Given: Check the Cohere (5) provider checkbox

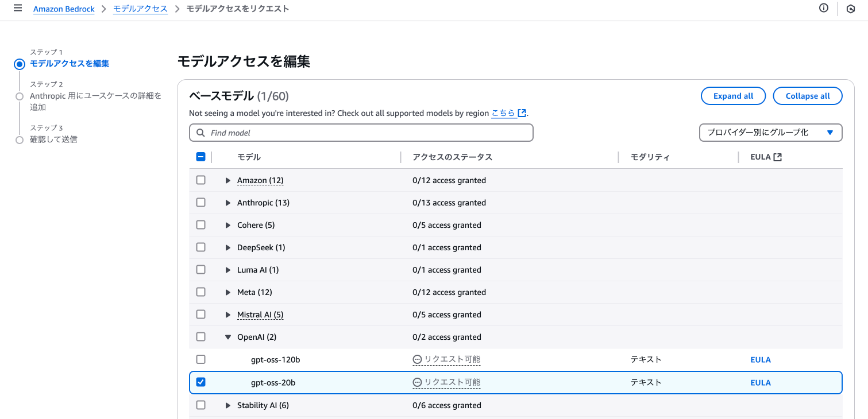Looking at the screenshot, I should coord(200,224).
